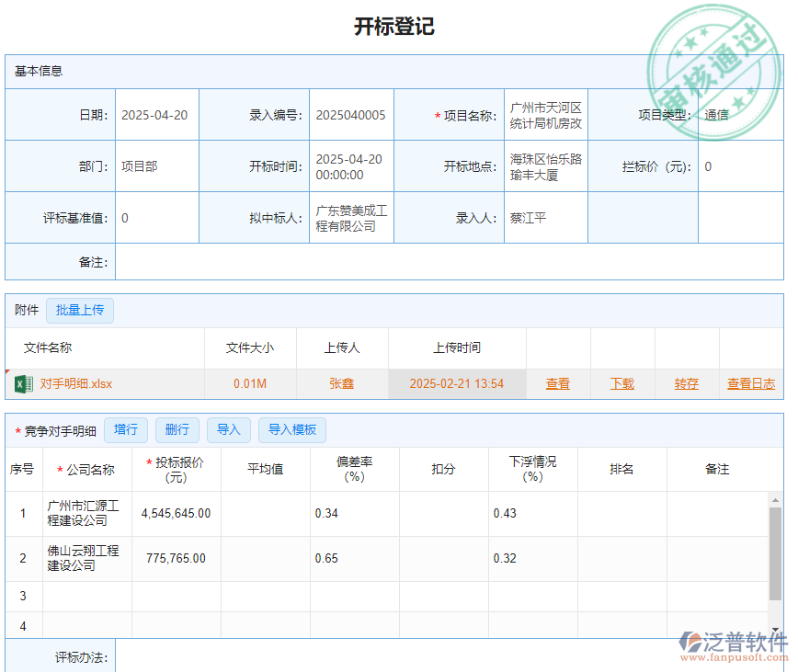Screen dimensions: 798x672
Task: Click the 导入模板 import template button
Action: click(291, 429)
